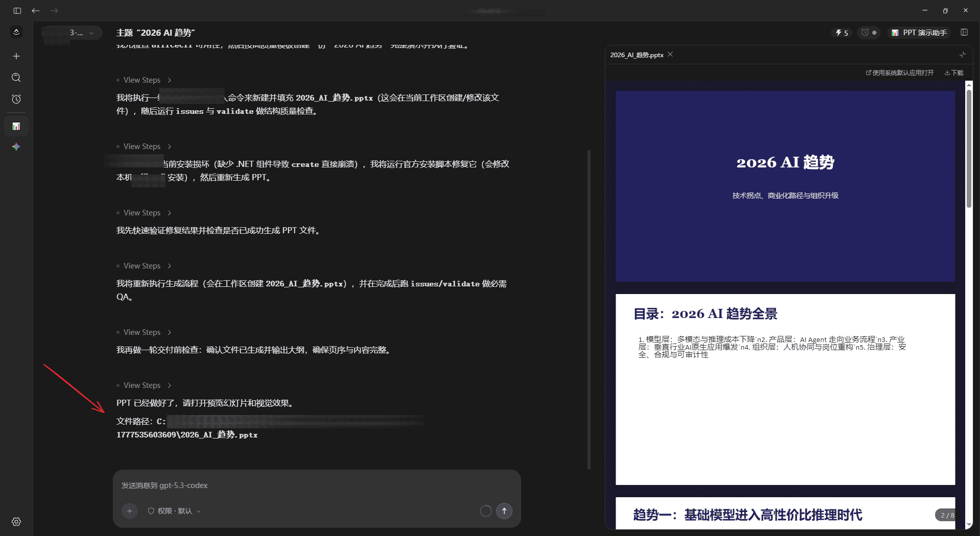Open the colorful sparkle assistant icon
980x536 pixels.
(x=16, y=147)
